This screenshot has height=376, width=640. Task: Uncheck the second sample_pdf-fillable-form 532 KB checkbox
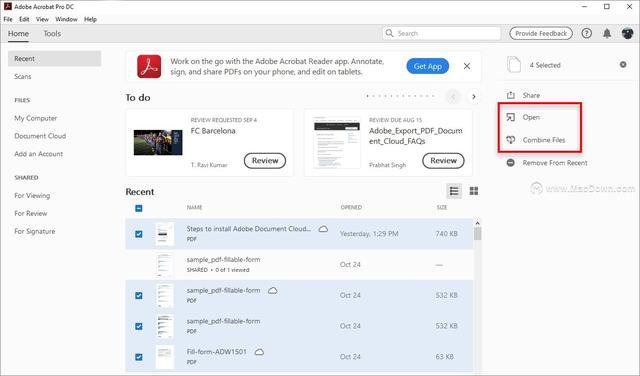pos(139,326)
